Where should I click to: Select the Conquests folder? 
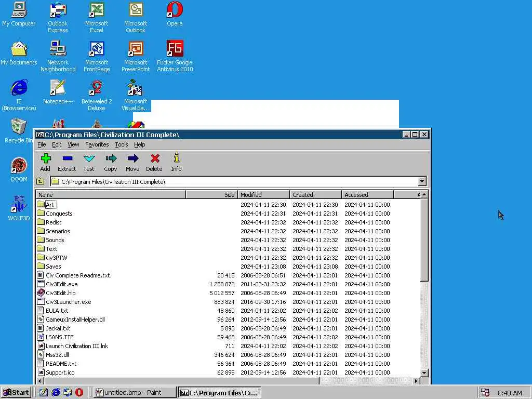[55, 214]
